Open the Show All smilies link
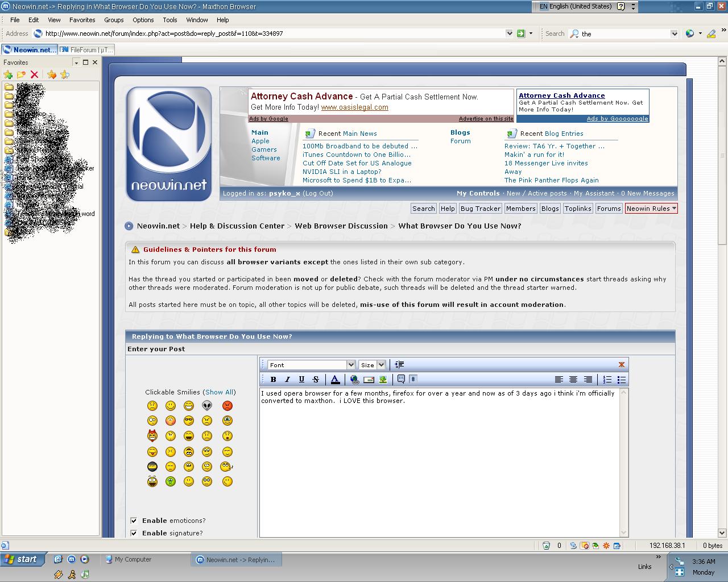 pyautogui.click(x=220, y=392)
